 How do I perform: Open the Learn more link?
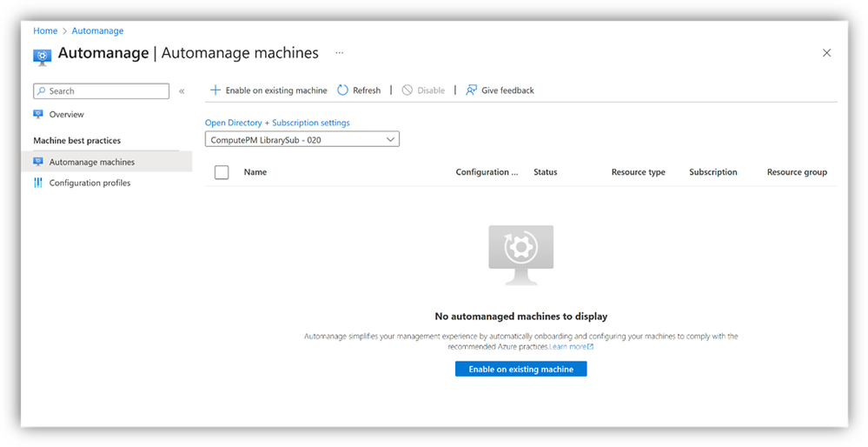coord(567,347)
